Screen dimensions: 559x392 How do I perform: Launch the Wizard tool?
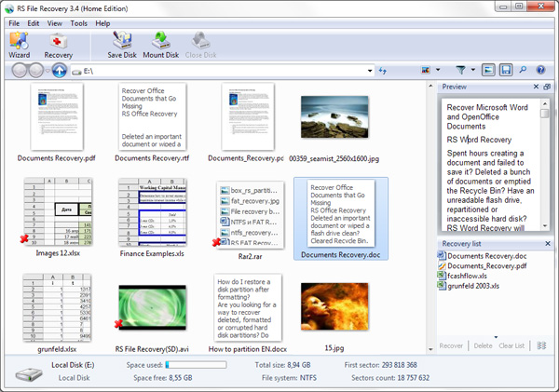click(20, 45)
